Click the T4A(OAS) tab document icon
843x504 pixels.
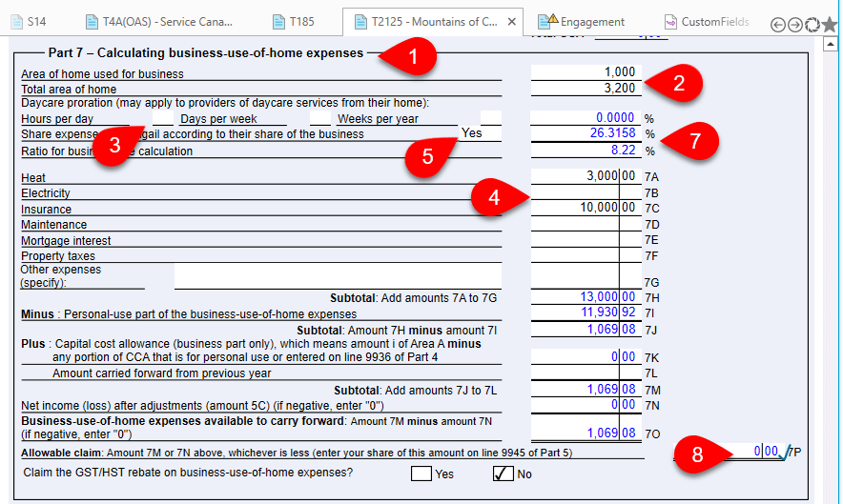(x=92, y=22)
